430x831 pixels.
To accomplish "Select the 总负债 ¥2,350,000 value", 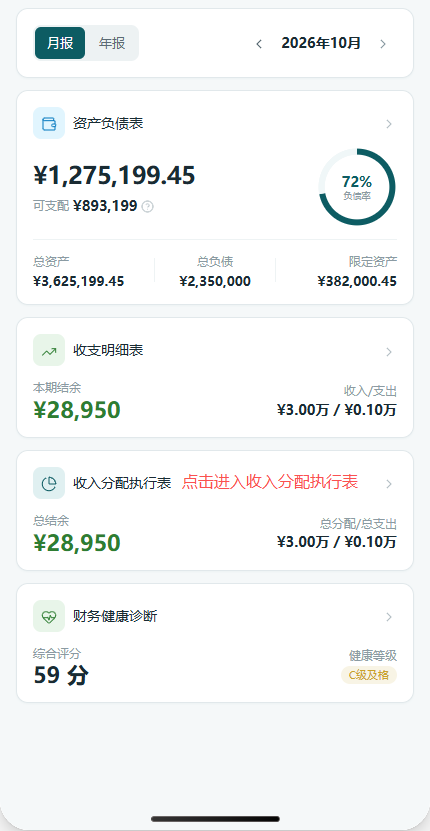I will 215,281.
